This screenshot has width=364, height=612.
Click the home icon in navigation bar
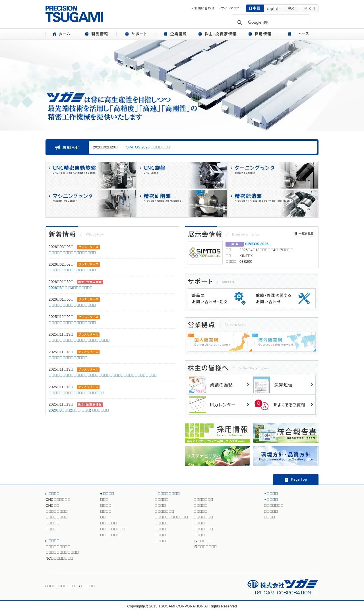pyautogui.click(x=54, y=34)
